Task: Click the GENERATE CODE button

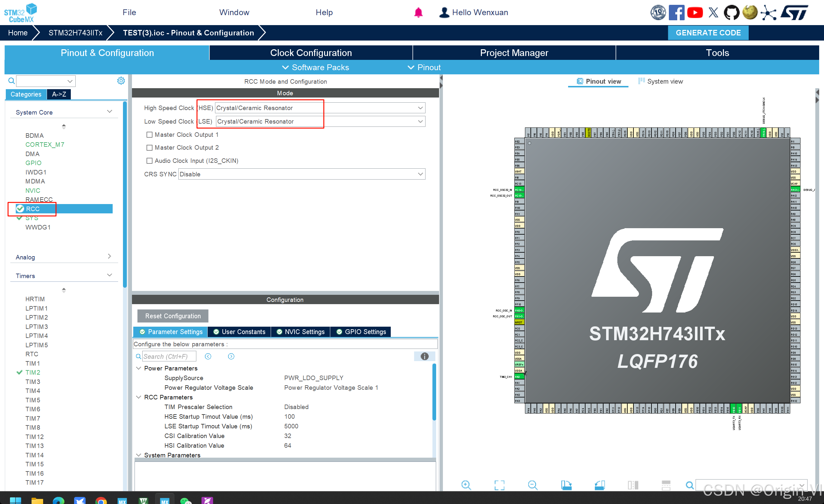Action: tap(708, 33)
